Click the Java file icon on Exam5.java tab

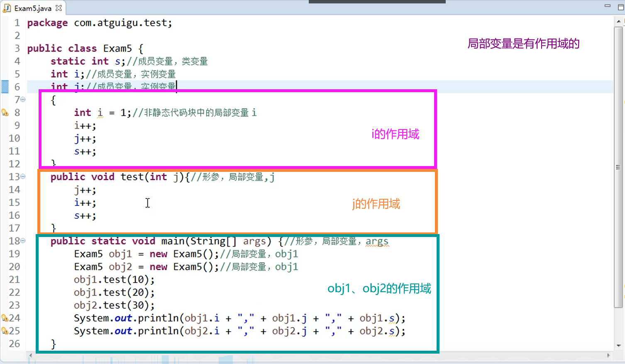(7, 8)
